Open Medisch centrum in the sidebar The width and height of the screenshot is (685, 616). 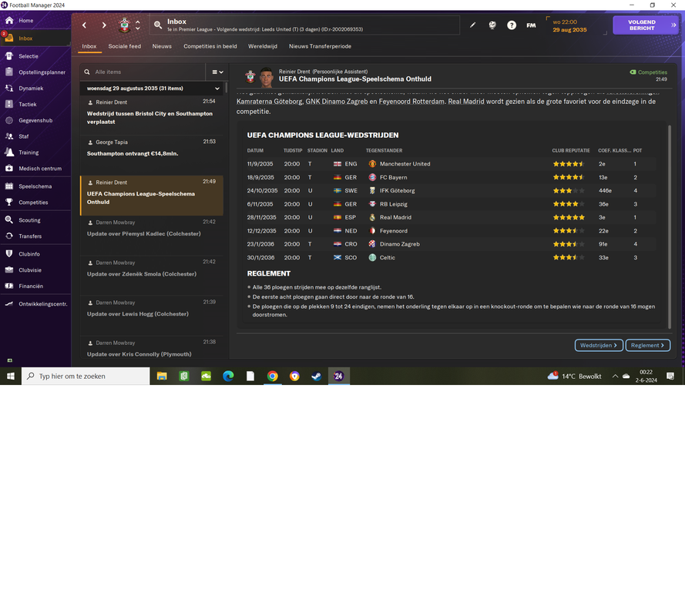pos(40,169)
